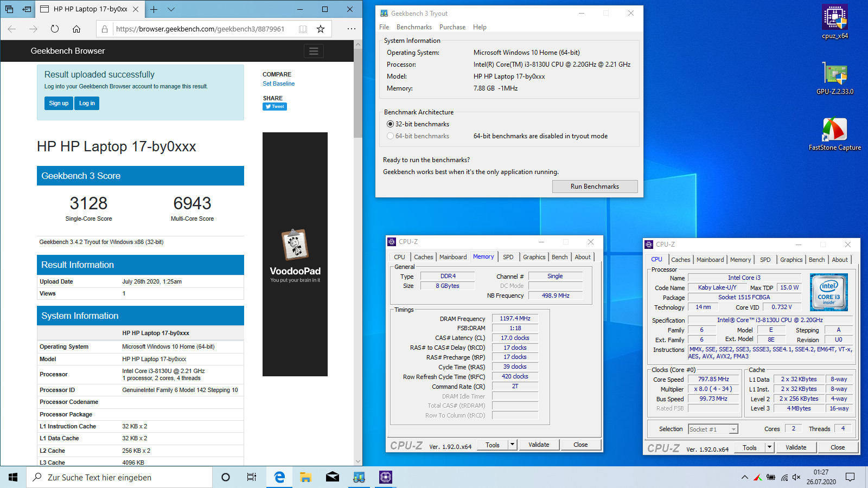Click Close button in Memory CPU-Z window

580,445
